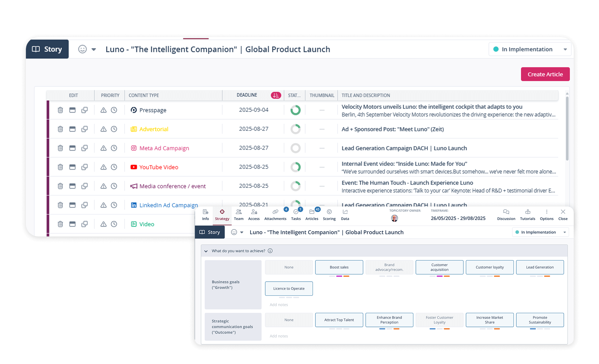The width and height of the screenshot is (599, 364).
Task: Delete the Presspage article with trash icon
Action: pyautogui.click(x=60, y=110)
